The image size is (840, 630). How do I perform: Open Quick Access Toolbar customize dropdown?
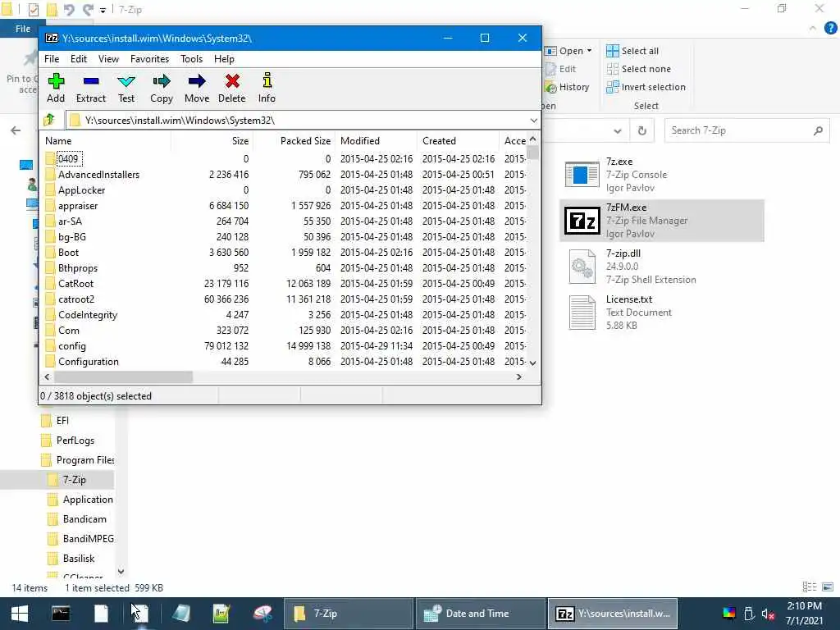103,10
